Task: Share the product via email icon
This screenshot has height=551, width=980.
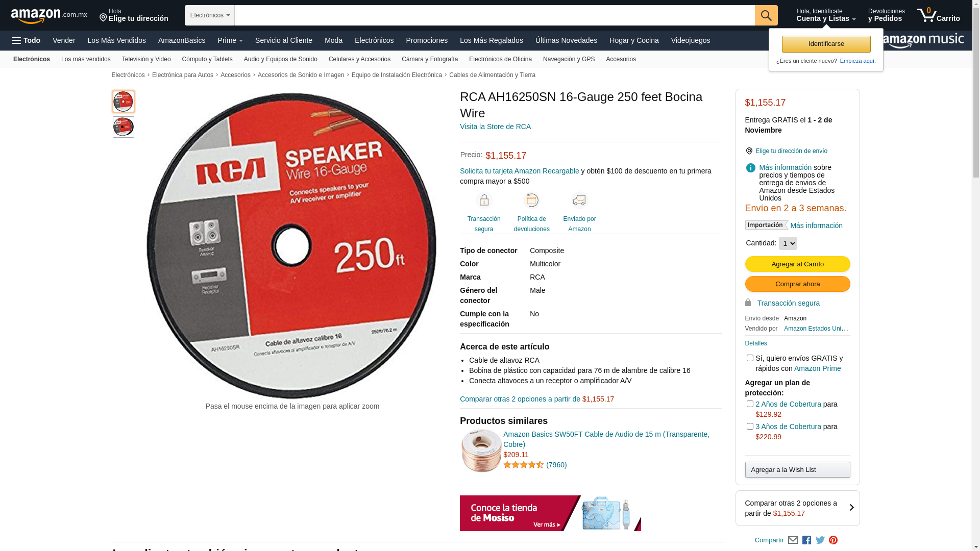Action: click(x=793, y=540)
